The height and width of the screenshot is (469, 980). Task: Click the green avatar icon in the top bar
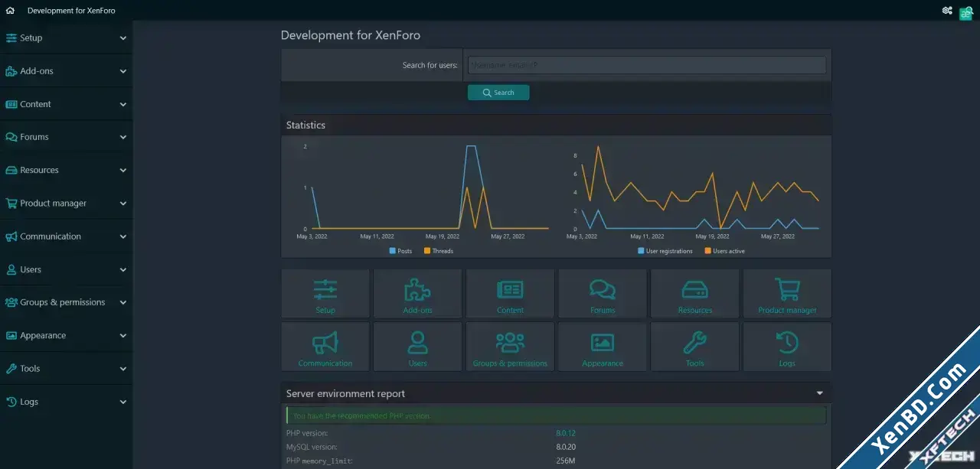pos(966,13)
